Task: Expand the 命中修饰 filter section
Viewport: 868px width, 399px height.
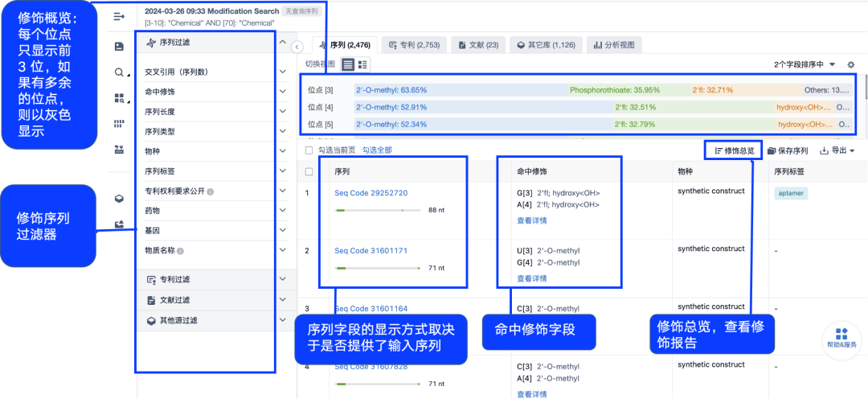Action: (282, 92)
